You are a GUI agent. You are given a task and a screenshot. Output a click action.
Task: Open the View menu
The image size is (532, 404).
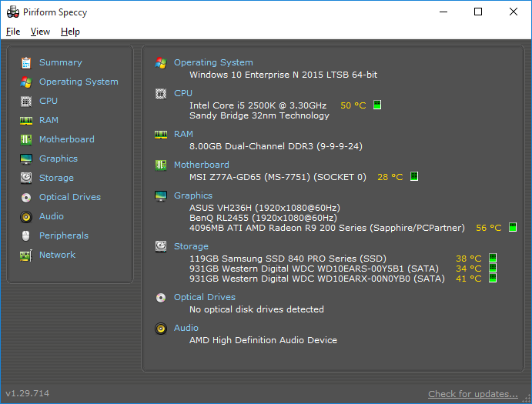[x=40, y=32]
